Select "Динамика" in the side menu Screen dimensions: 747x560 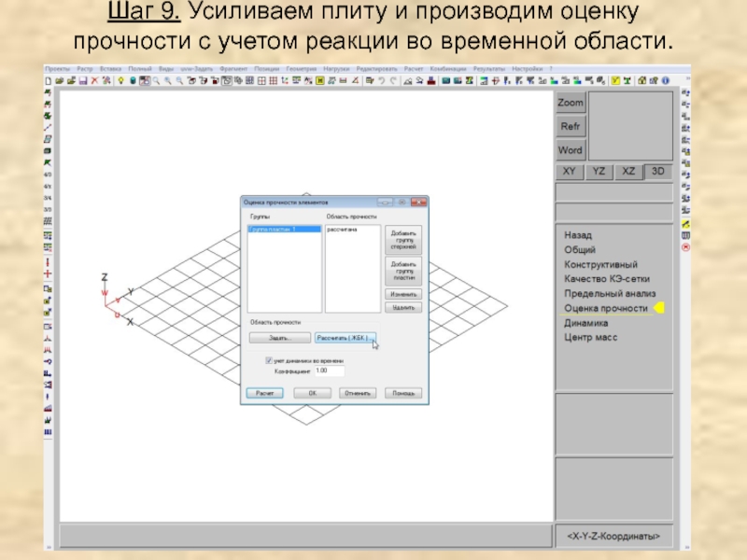(585, 323)
